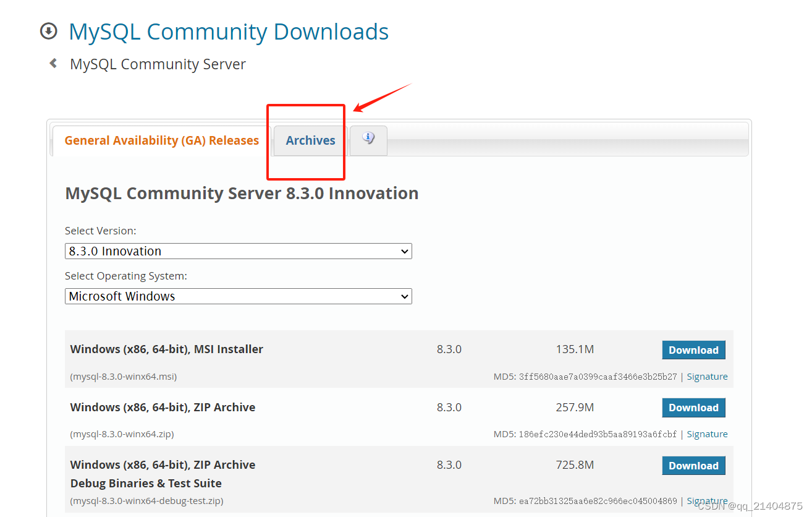Click the download circle icon beside the title
Image resolution: width=812 pixels, height=517 pixels.
click(48, 31)
